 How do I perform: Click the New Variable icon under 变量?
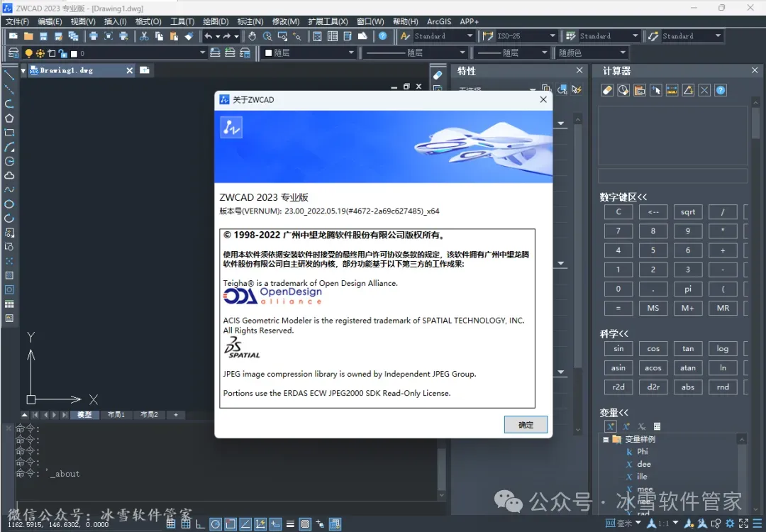tap(611, 426)
